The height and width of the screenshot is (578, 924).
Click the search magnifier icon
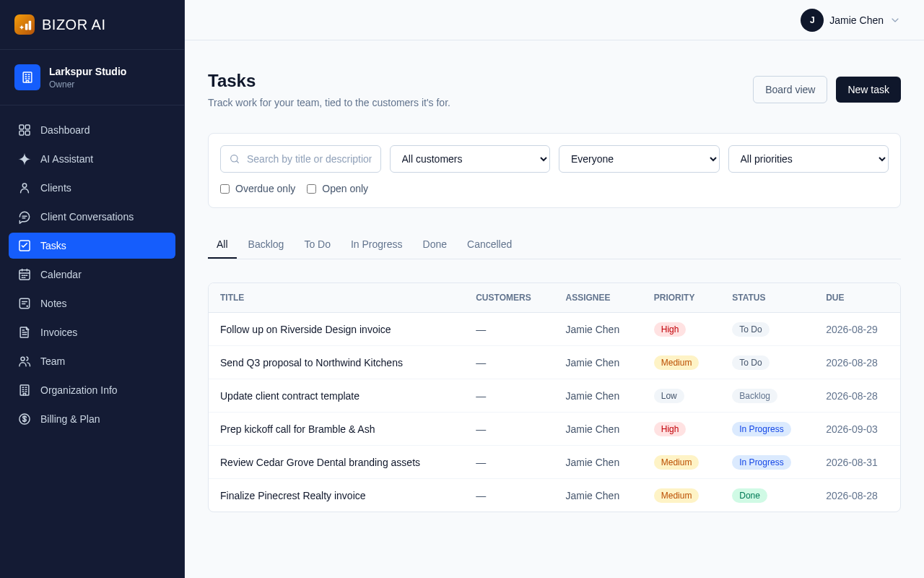235,159
